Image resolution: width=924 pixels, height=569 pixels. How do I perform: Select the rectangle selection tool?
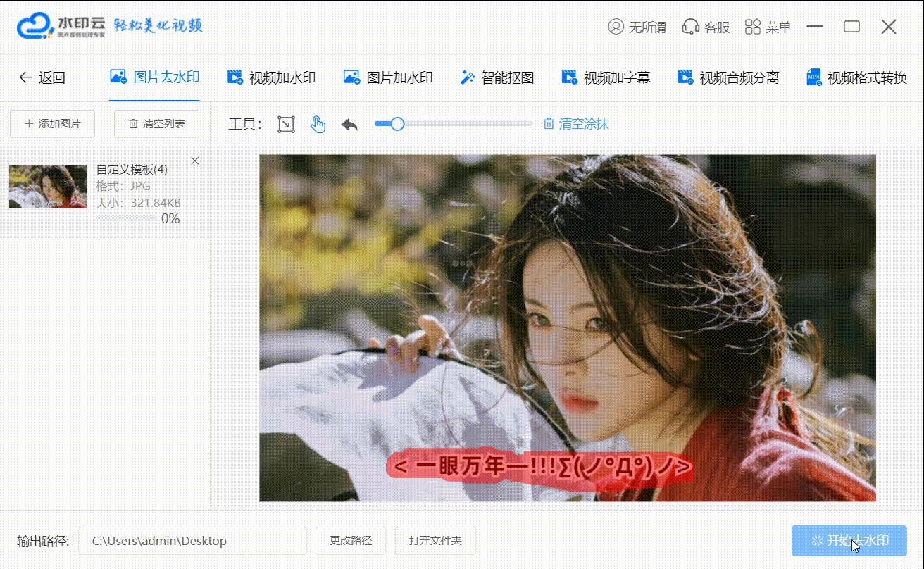(285, 125)
